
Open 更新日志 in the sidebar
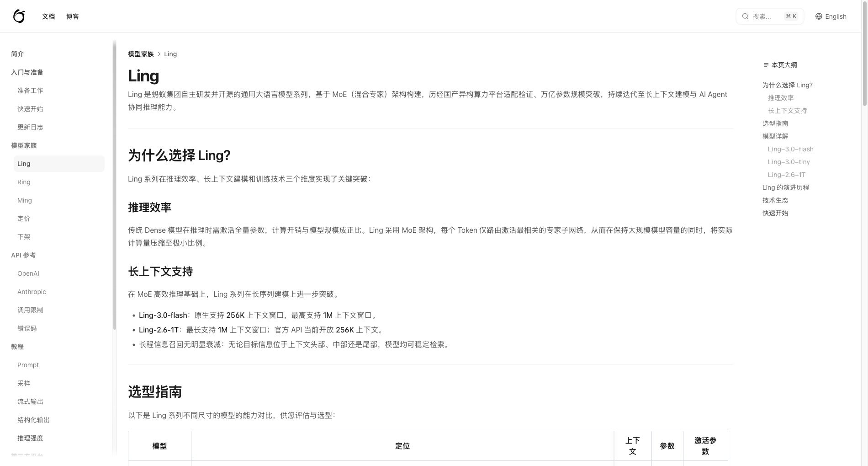(30, 127)
